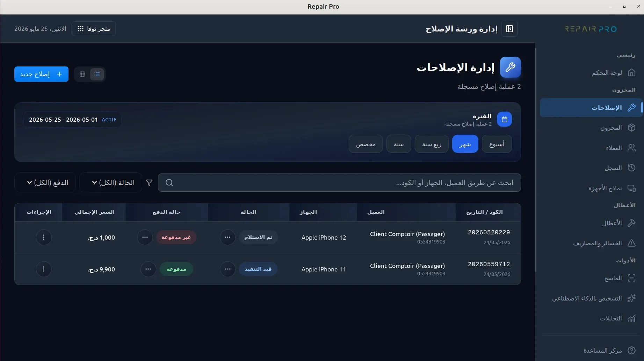
Task: Click the magnifier search icon
Action: (169, 183)
